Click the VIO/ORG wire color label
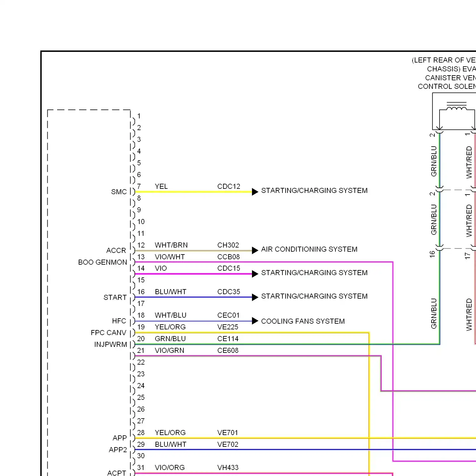476x476 pixels. coord(170,467)
